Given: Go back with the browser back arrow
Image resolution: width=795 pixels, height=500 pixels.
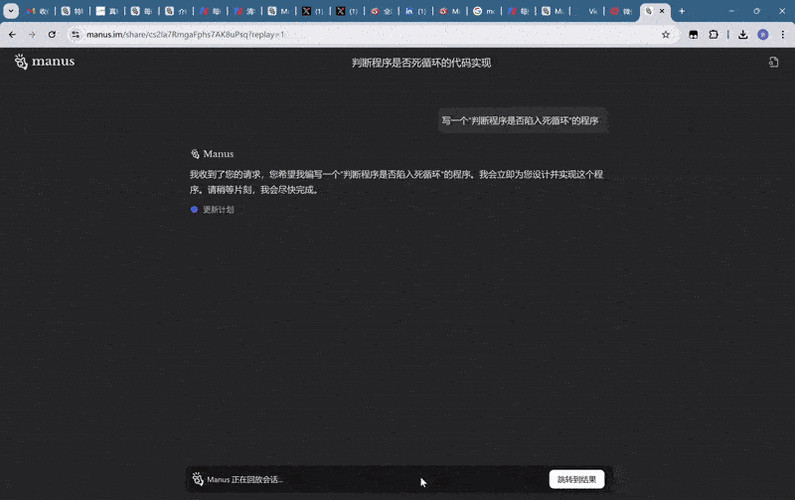Looking at the screenshot, I should (x=12, y=34).
